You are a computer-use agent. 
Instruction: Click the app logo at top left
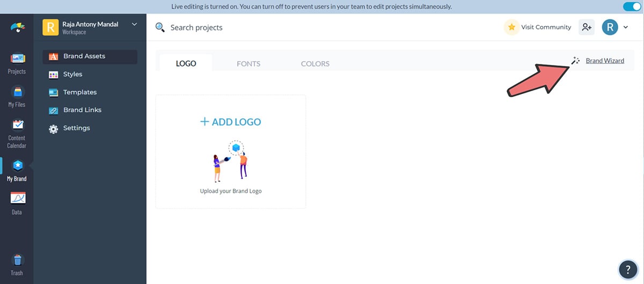(17, 27)
